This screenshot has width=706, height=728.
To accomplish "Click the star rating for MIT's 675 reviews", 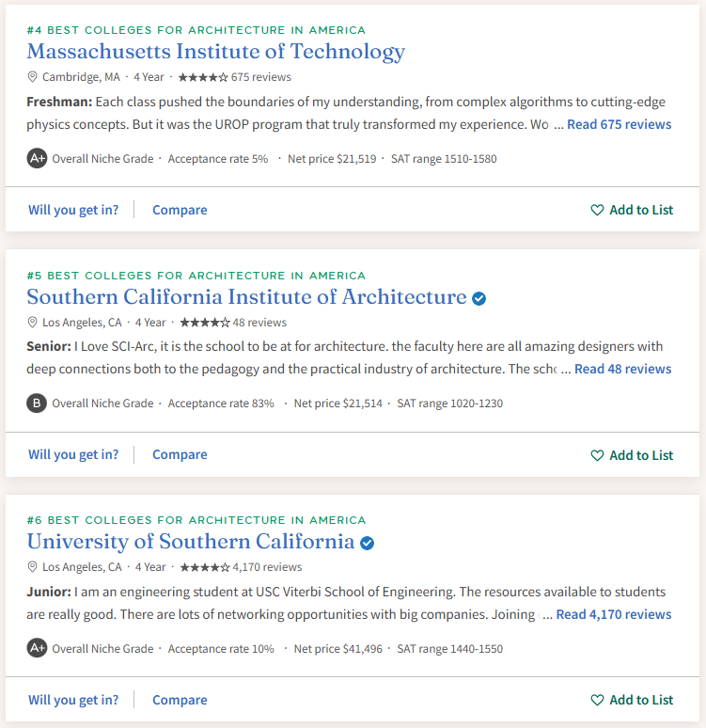I will [203, 77].
